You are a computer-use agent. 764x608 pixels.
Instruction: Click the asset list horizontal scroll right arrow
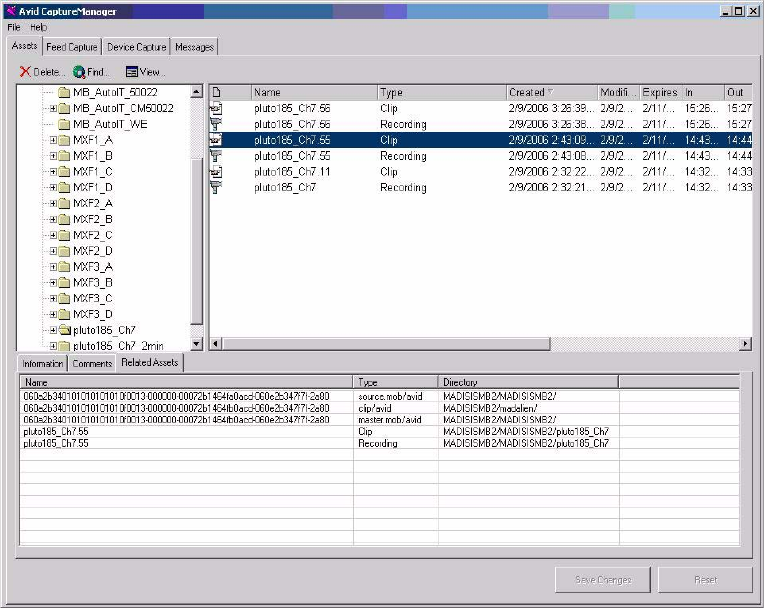point(745,344)
